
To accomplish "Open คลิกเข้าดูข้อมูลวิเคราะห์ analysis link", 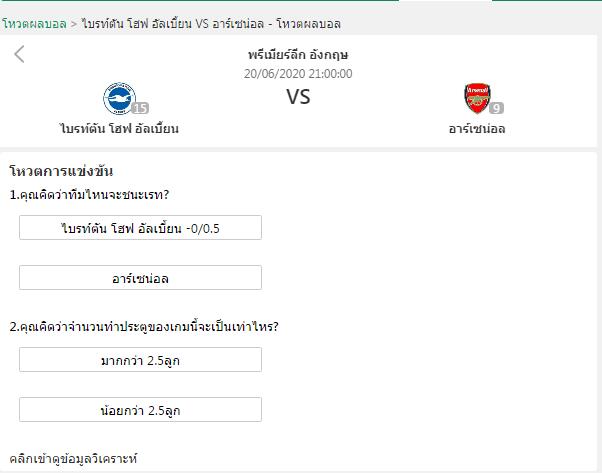I will [73, 457].
